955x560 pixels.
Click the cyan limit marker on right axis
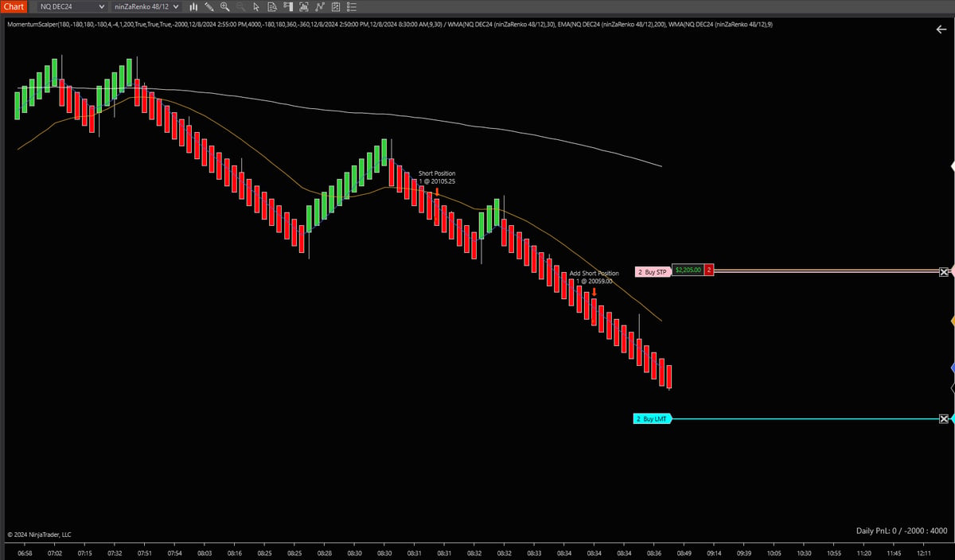pos(953,418)
